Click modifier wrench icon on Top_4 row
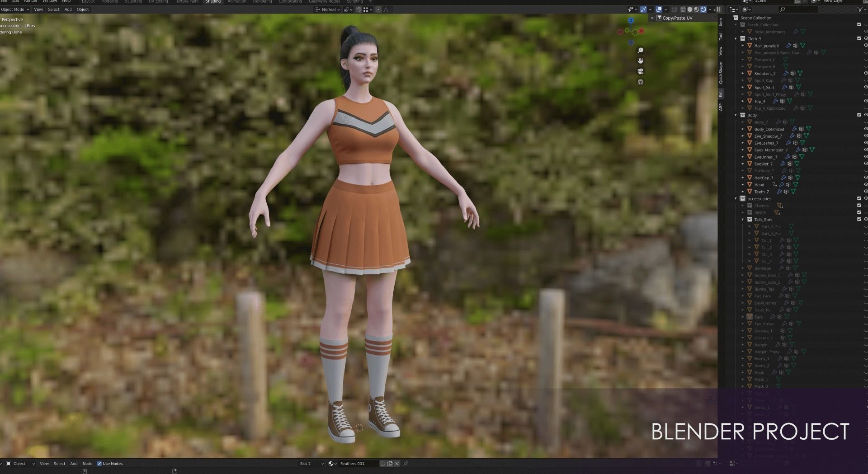868x474 pixels. (776, 101)
